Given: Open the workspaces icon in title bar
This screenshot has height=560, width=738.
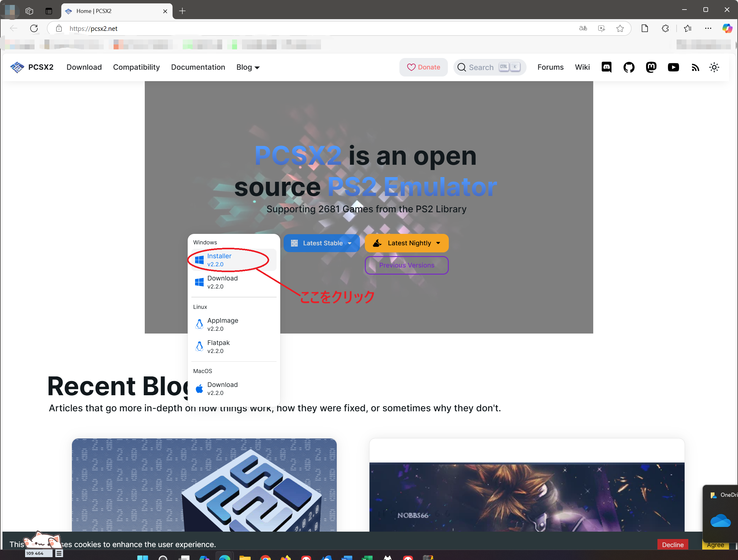Looking at the screenshot, I should (x=29, y=11).
